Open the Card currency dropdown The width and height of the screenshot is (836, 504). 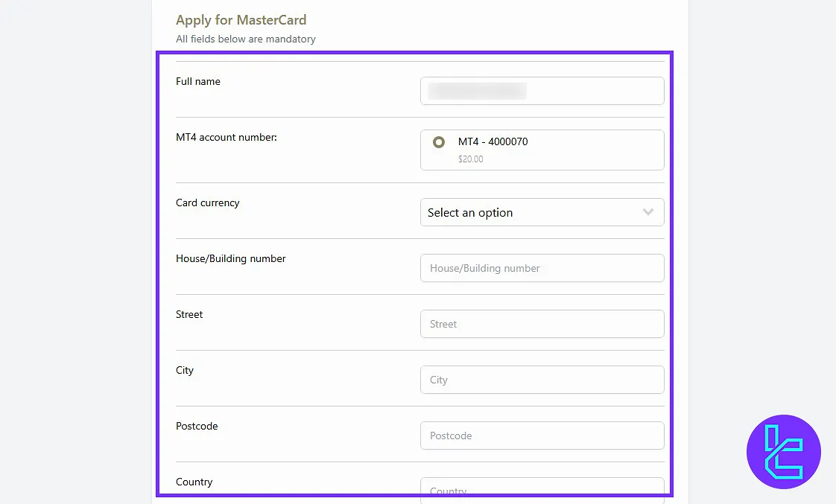pos(542,212)
